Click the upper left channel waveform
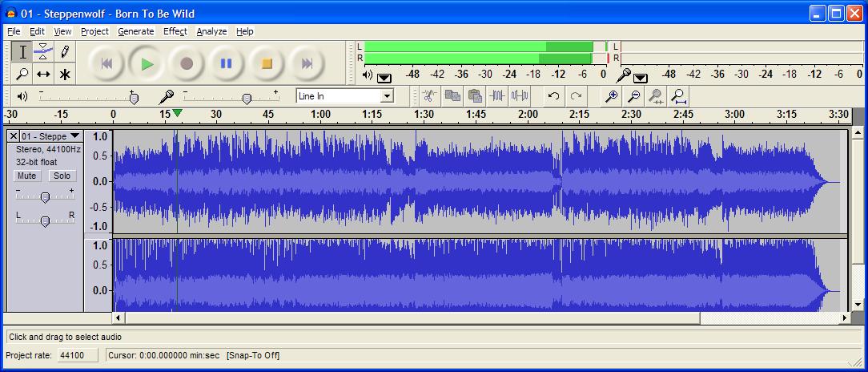The image size is (868, 372). pos(480,181)
